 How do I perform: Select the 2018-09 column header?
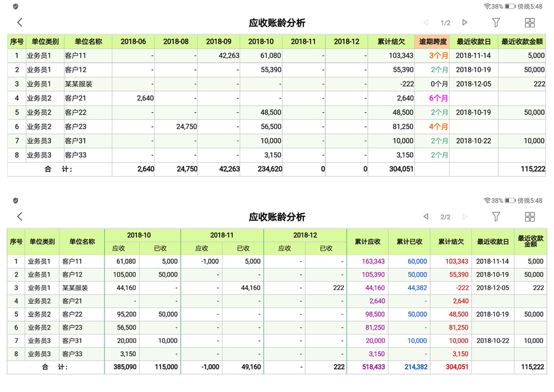coord(218,42)
